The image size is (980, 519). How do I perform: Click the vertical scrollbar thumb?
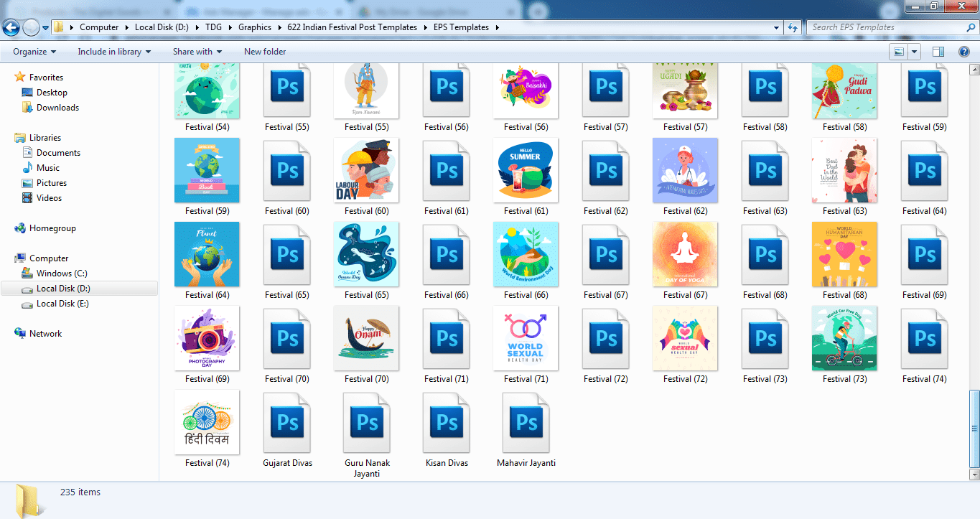coord(974,427)
